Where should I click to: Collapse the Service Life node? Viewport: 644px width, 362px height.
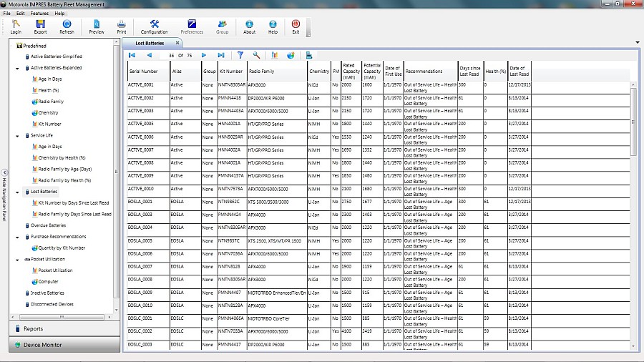(x=17, y=136)
